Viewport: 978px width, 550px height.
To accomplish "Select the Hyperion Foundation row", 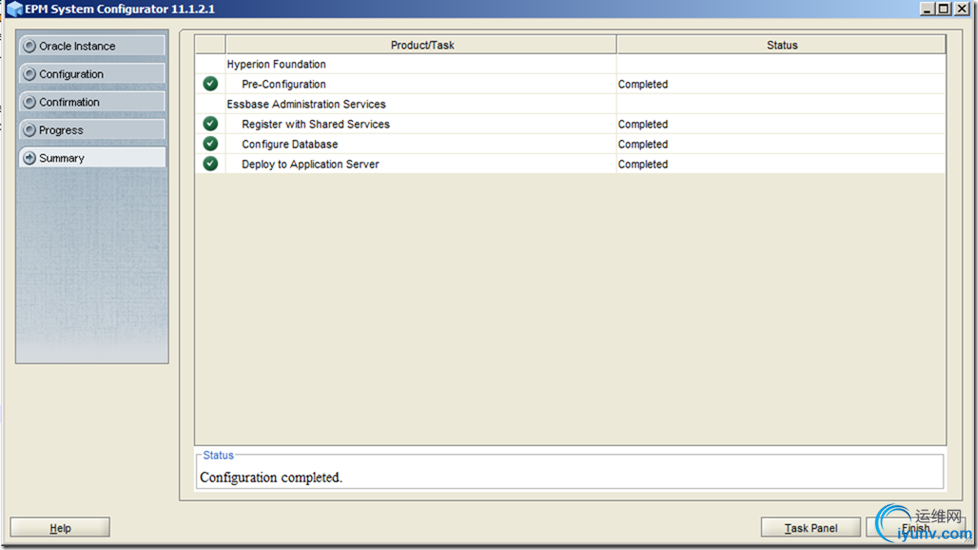I will coord(570,64).
